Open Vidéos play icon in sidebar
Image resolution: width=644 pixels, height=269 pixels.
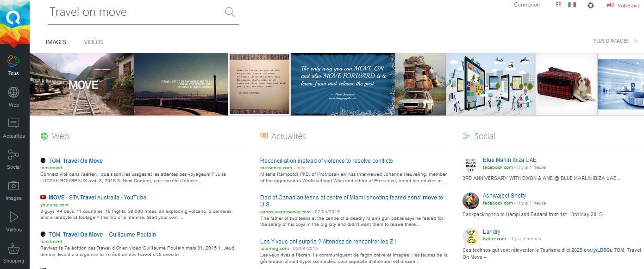pos(14,217)
